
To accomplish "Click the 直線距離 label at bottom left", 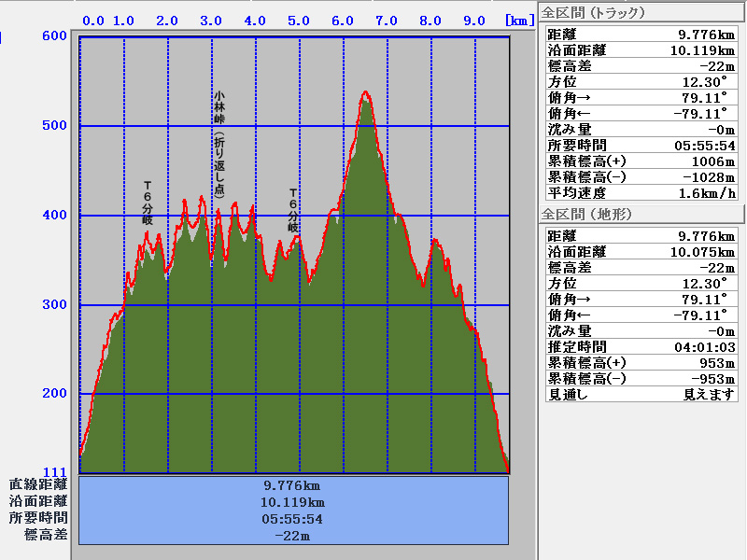I will point(38,485).
